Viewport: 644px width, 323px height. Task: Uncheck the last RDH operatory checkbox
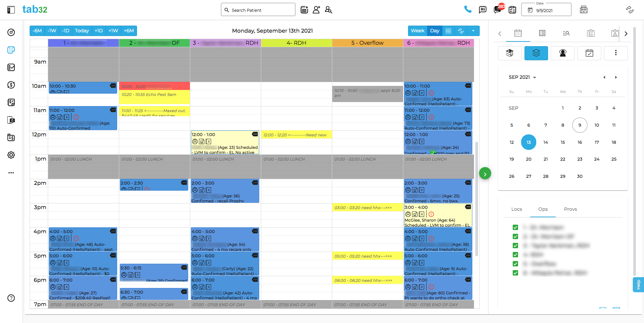(x=515, y=273)
